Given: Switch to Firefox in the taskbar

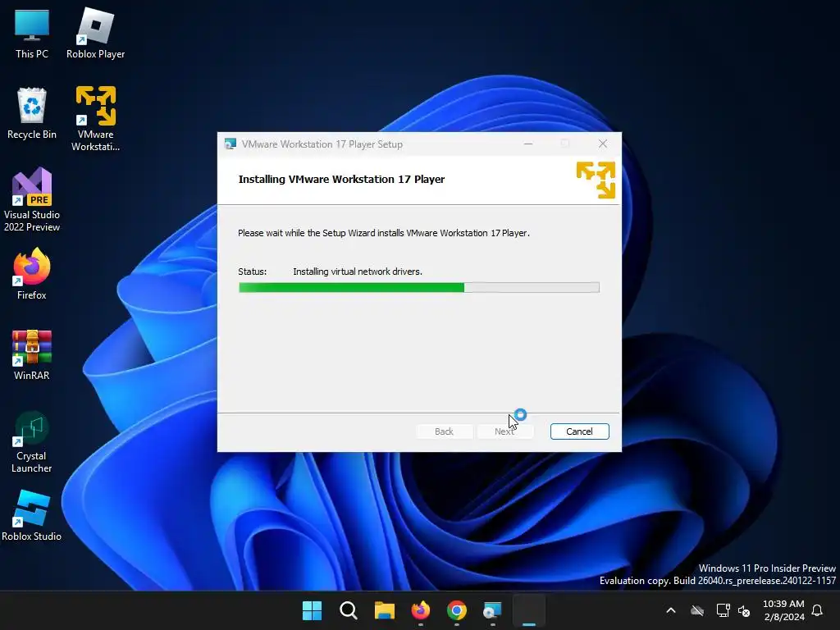Looking at the screenshot, I should point(421,610).
